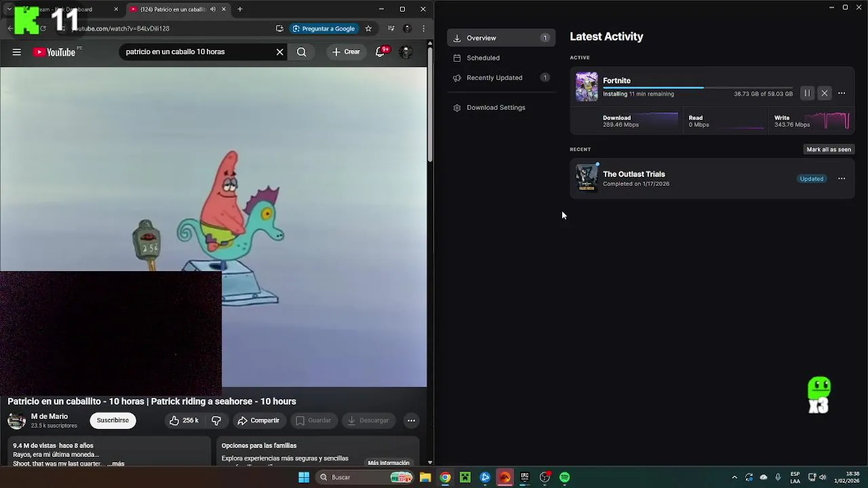The height and width of the screenshot is (488, 868).
Task: Open Spotify on the taskbar
Action: (565, 477)
